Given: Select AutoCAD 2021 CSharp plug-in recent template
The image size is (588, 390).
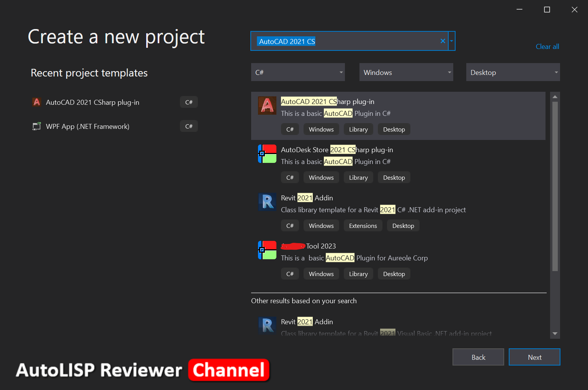Looking at the screenshot, I should (x=115, y=102).
